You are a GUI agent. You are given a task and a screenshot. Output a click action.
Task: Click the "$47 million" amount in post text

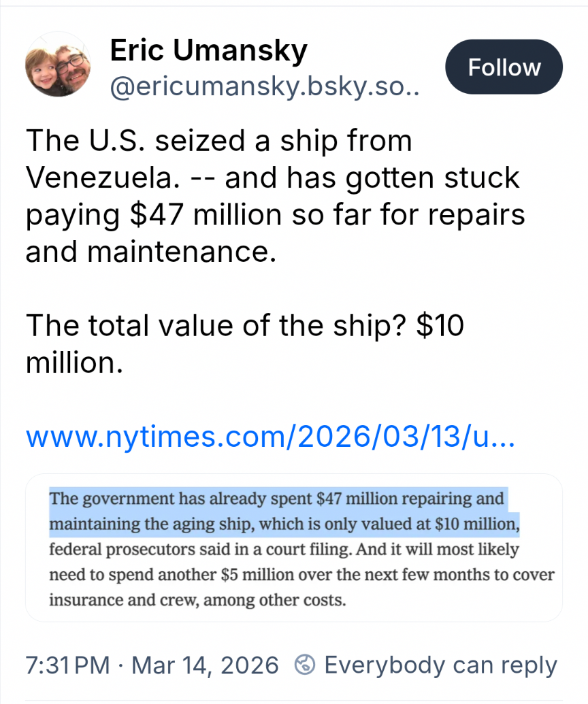click(x=202, y=214)
